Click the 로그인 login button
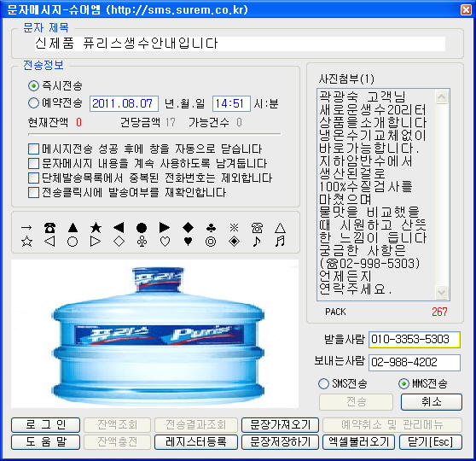476x461 pixels. pos(45,424)
